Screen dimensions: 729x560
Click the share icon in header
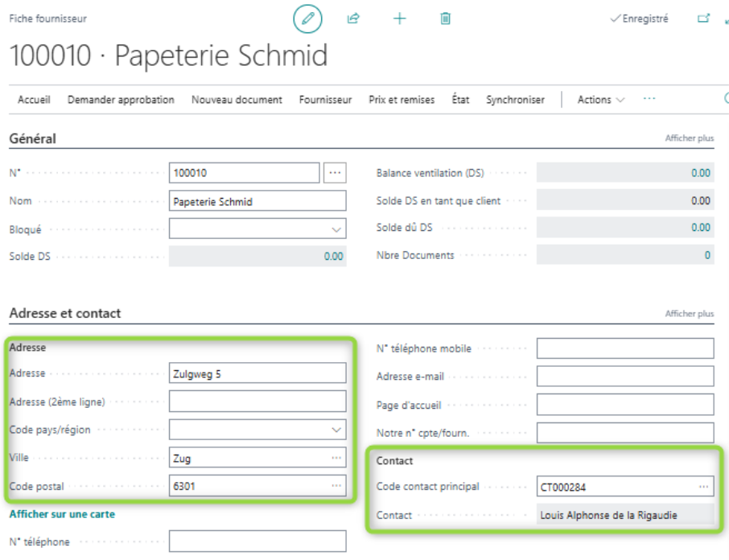[353, 19]
